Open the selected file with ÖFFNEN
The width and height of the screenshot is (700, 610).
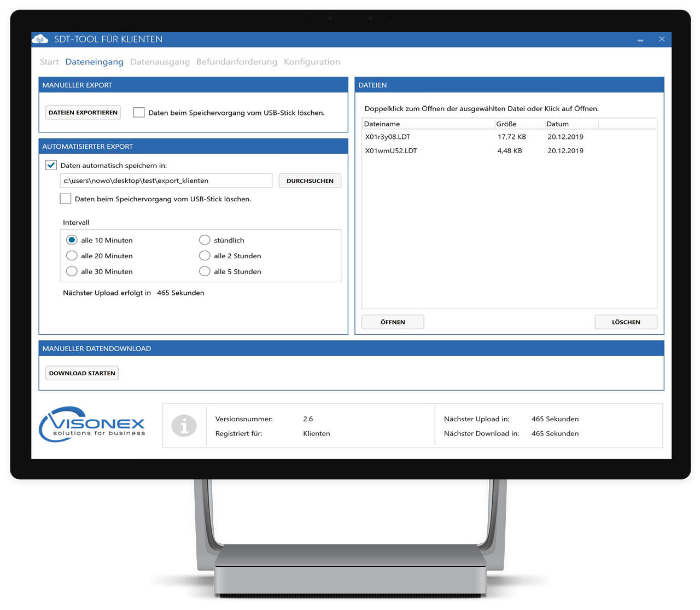pyautogui.click(x=392, y=322)
